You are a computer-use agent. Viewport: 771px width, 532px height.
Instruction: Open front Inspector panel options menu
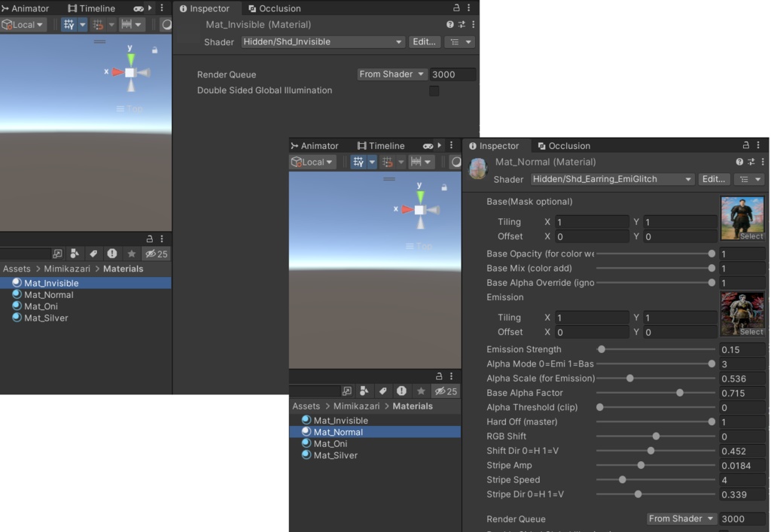(758, 145)
